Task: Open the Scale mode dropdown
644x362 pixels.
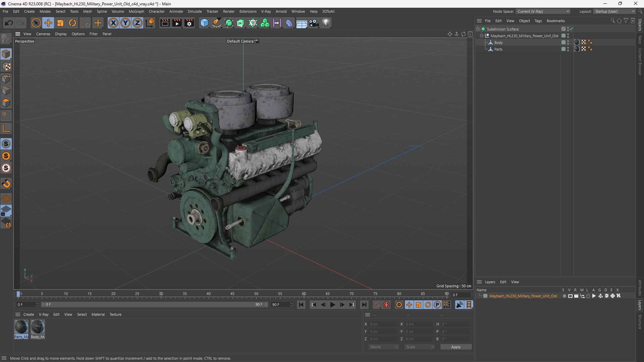Action: click(420, 347)
